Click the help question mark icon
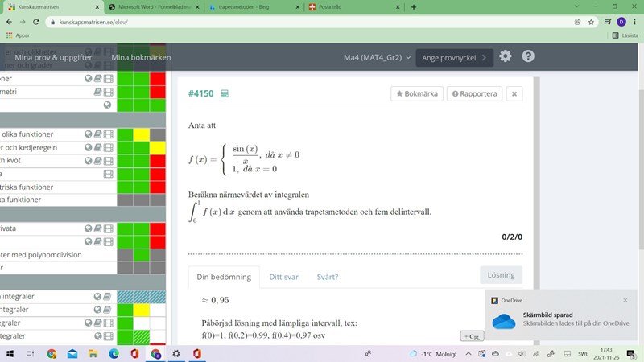 (528, 56)
